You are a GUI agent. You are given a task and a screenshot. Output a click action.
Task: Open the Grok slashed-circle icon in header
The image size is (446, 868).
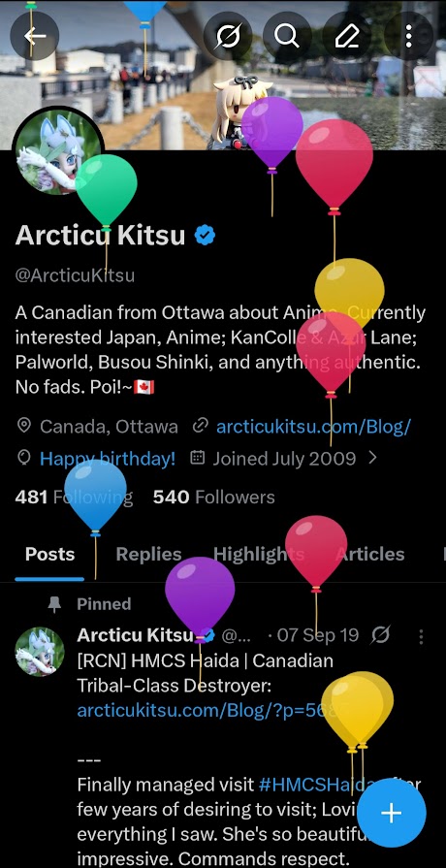pos(228,37)
